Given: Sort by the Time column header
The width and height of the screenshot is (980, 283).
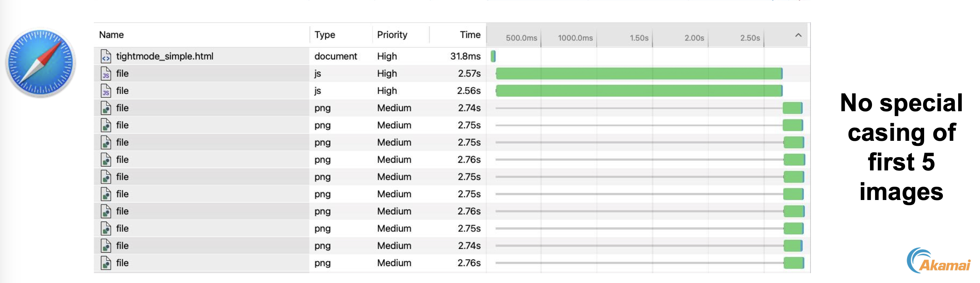Looking at the screenshot, I should tap(470, 35).
